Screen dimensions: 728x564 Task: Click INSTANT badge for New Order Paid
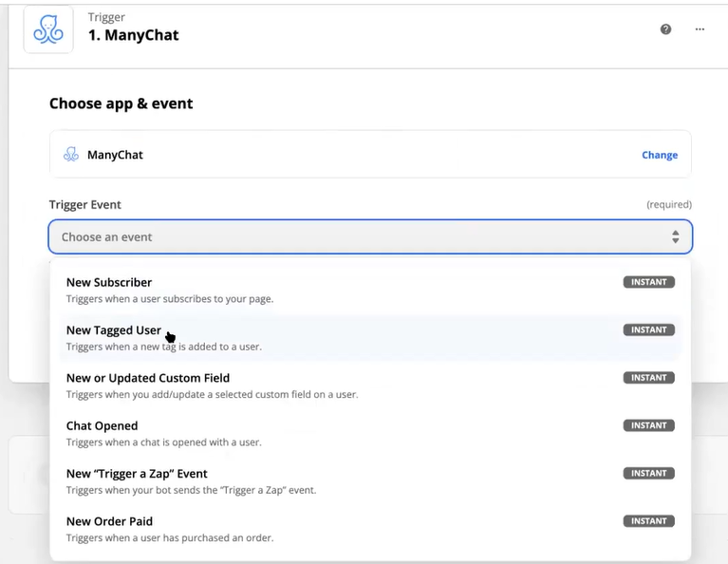[648, 521]
